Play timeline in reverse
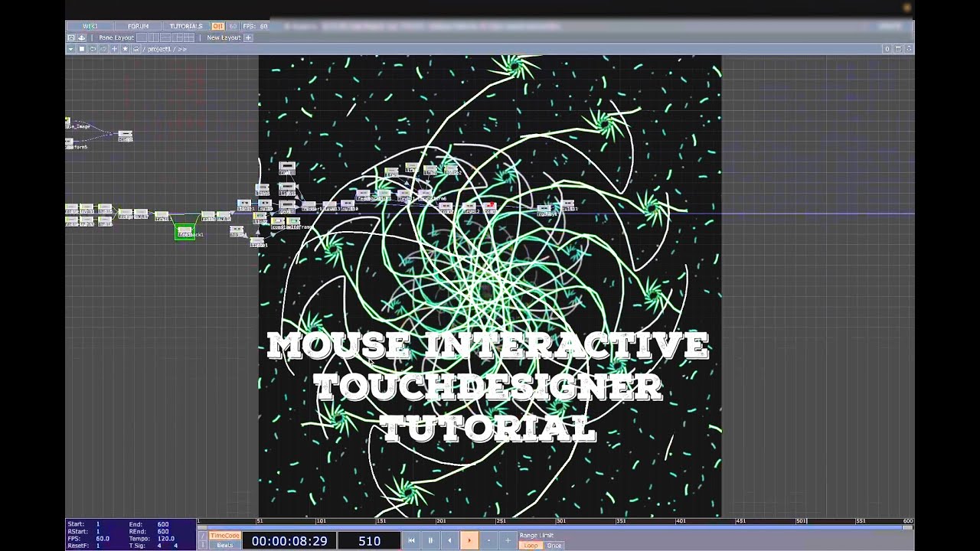The width and height of the screenshot is (980, 551). [450, 540]
